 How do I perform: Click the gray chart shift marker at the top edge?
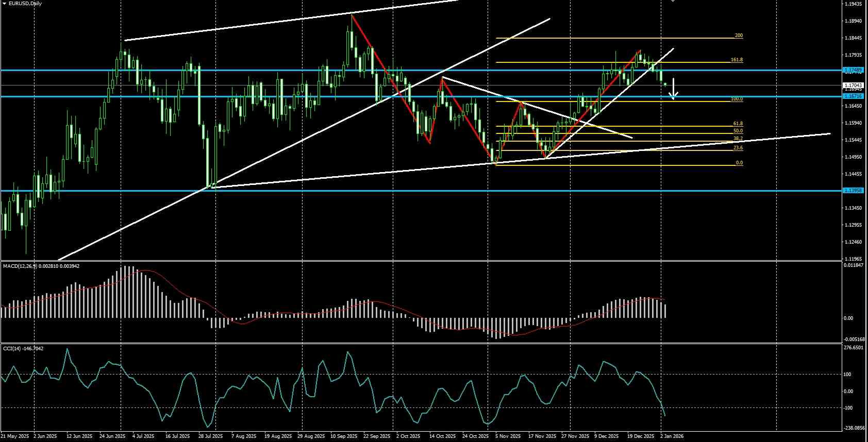coord(673,1)
